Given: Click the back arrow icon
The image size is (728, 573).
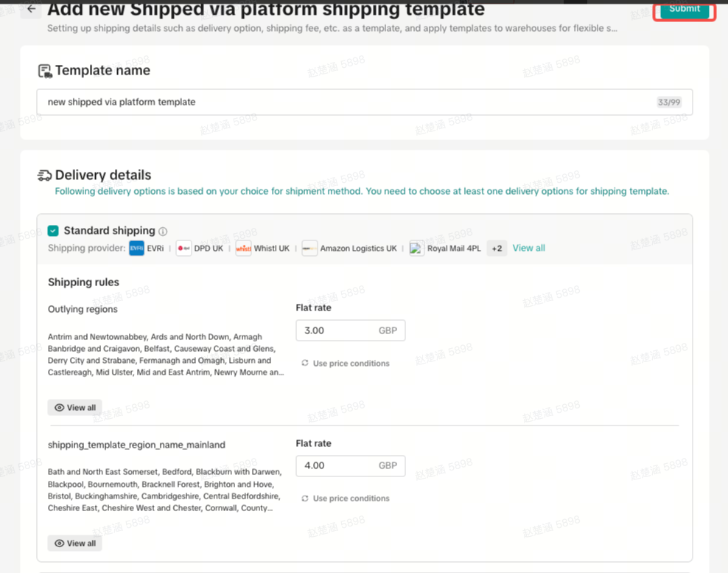Looking at the screenshot, I should coord(31,10).
